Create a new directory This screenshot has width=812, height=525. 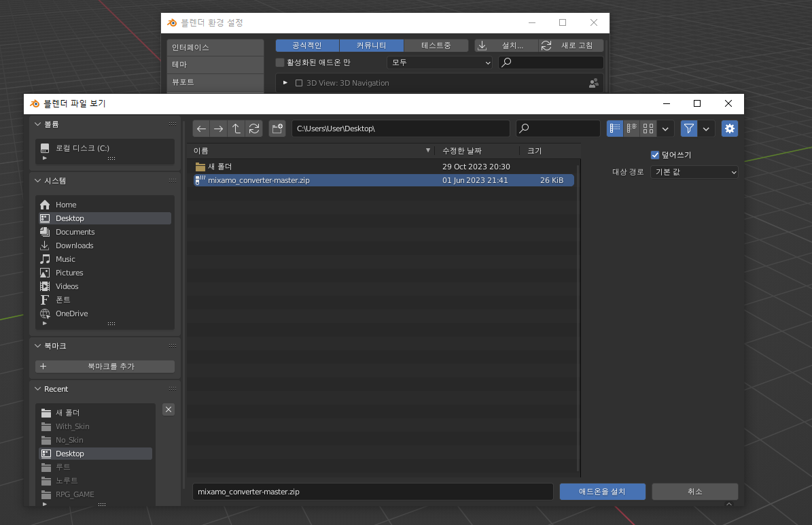[277, 129]
